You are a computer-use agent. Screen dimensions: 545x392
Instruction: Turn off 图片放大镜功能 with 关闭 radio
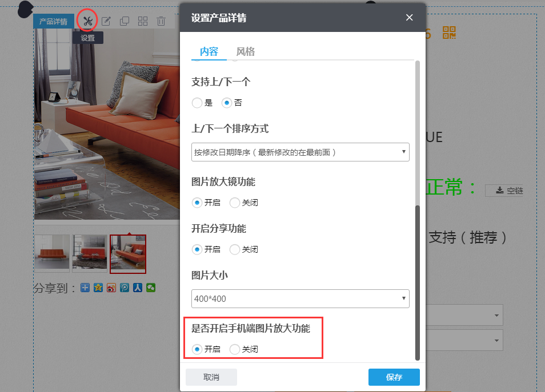[x=234, y=203]
